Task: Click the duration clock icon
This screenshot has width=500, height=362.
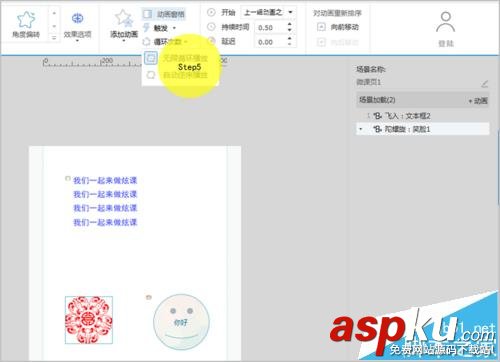Action: click(211, 27)
